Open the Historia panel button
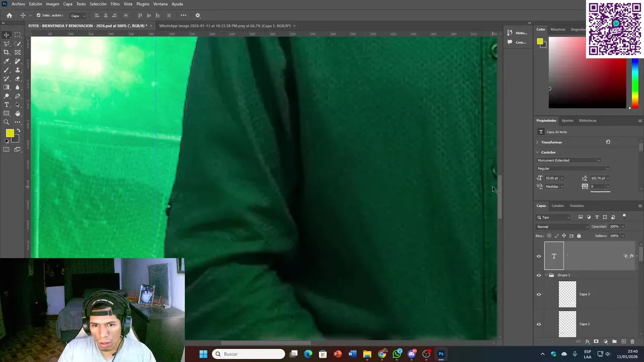This screenshot has height=362, width=644. (518, 33)
